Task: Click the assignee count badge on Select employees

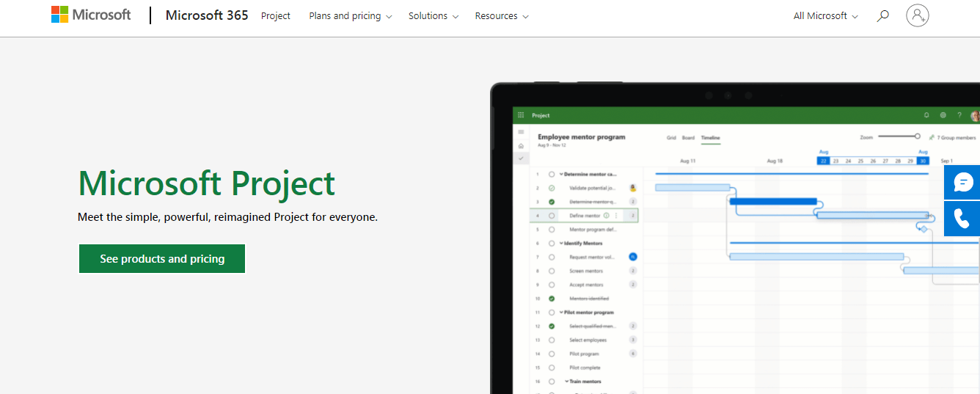Action: pyautogui.click(x=633, y=340)
